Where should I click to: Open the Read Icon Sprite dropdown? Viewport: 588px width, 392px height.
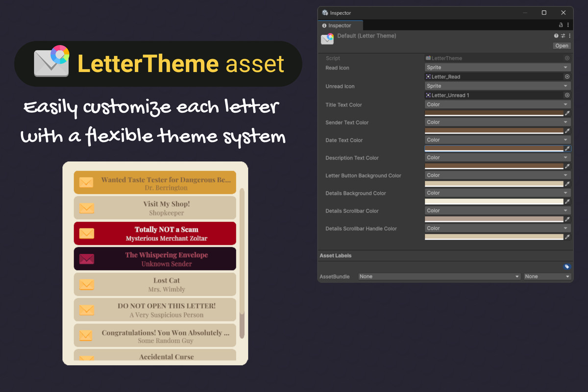[497, 67]
